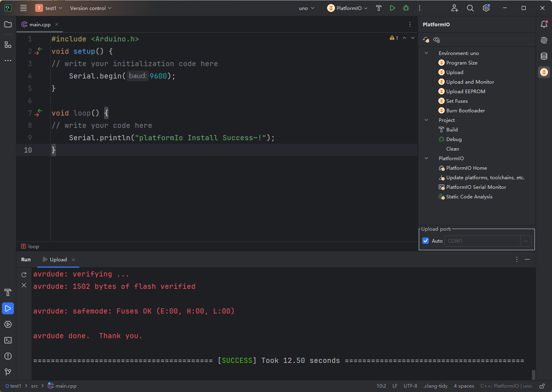Open the uno environment dropdown

coord(307,8)
